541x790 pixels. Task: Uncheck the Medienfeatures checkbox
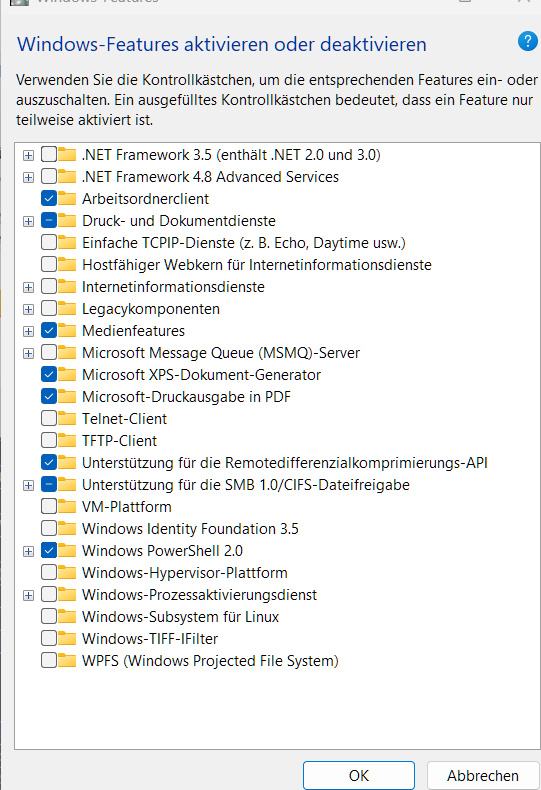(49, 331)
